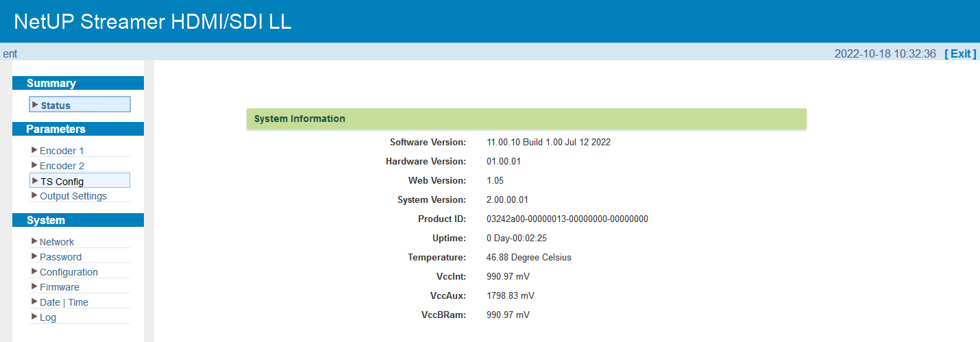Select the Product ID value
The width and height of the screenshot is (980, 342).
pyautogui.click(x=567, y=219)
